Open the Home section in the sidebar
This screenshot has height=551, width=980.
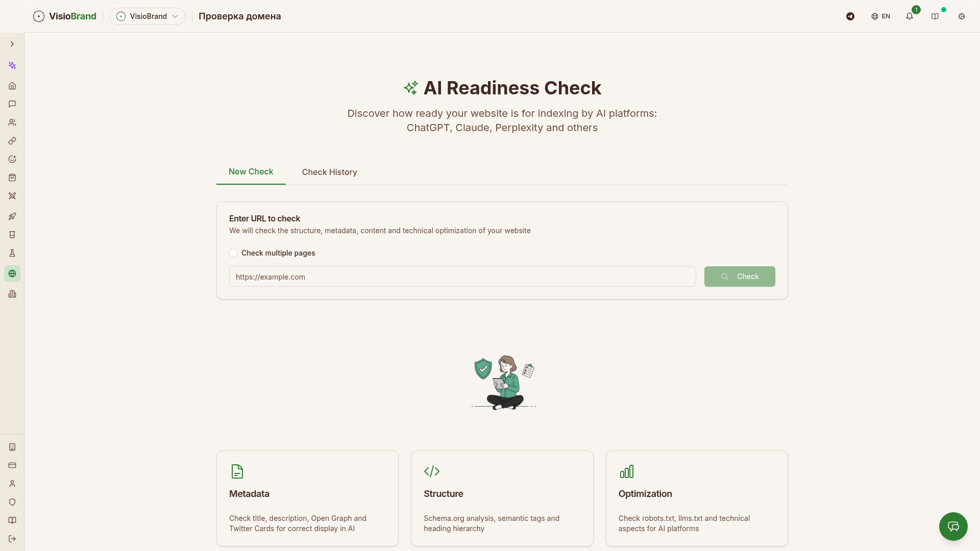[12, 86]
